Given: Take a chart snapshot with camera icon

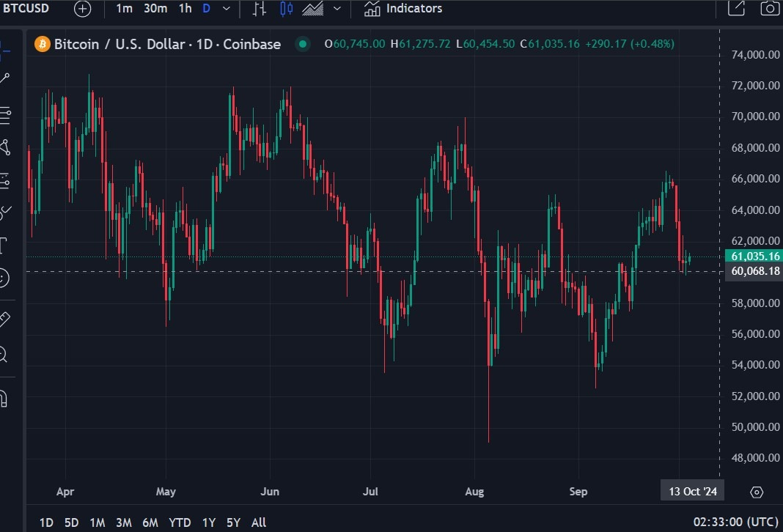Looking at the screenshot, I should (x=770, y=7).
